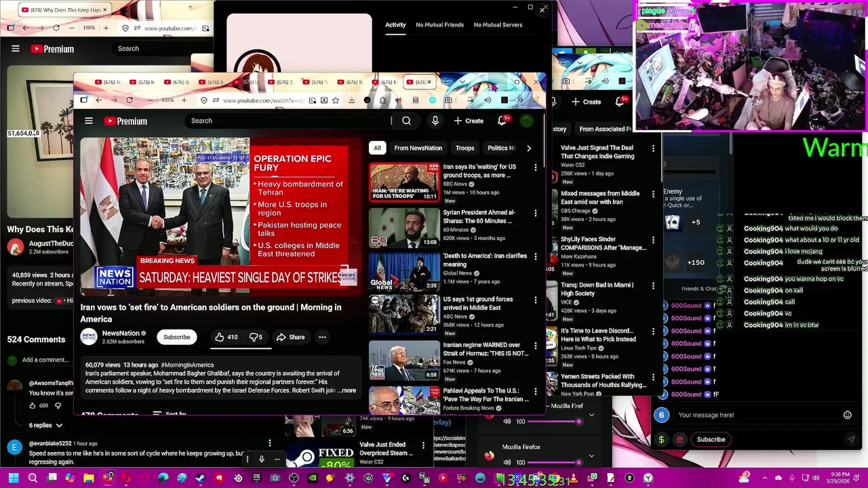
Task: Select the 'Troops' filter chip
Action: (465, 148)
